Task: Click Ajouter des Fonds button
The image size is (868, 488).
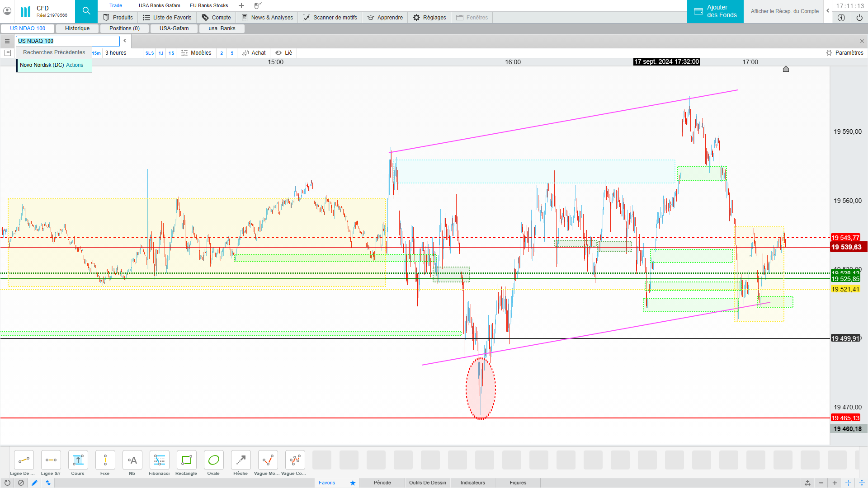Action: [x=715, y=11]
